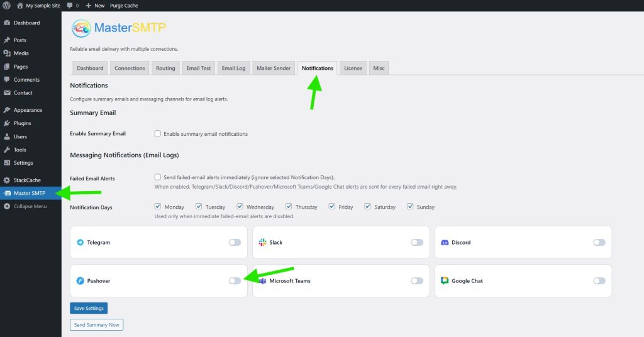Screen dimensions: 644x337
Task: Open My Sample Site link
Action: (x=43, y=5)
